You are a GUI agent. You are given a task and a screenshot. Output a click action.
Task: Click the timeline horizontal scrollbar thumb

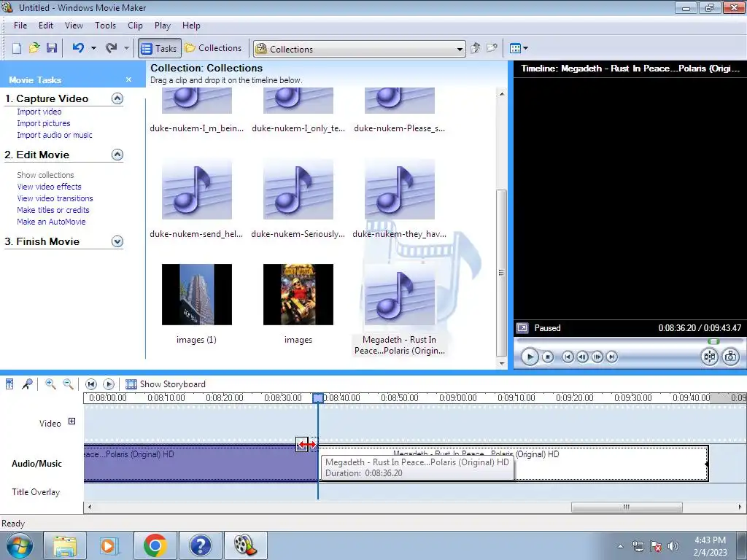tap(627, 507)
